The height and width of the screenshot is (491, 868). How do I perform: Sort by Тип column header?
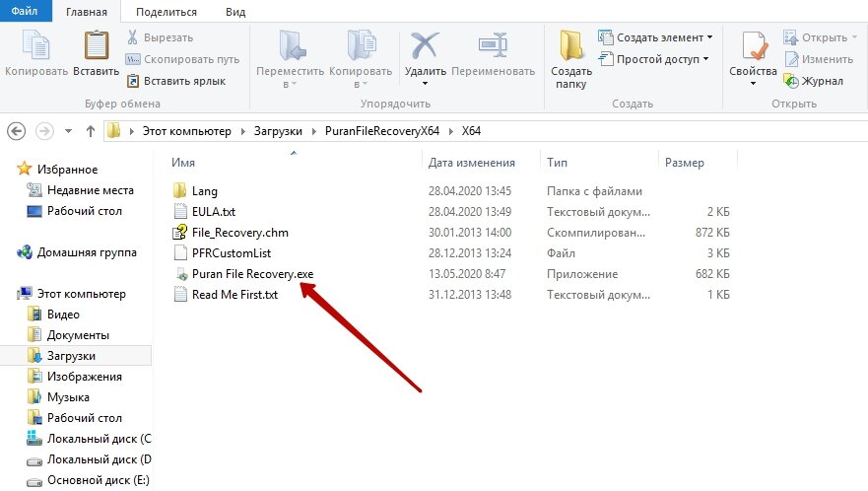(x=557, y=163)
